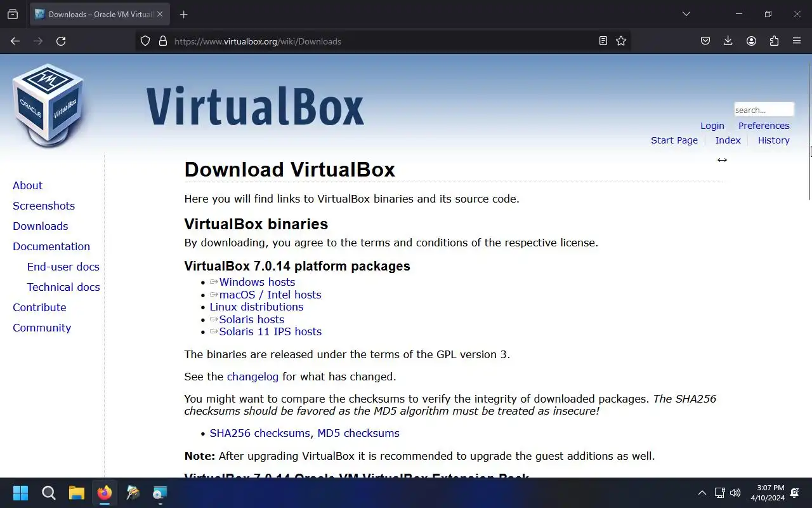Image resolution: width=812 pixels, height=508 pixels.
Task: Click the browser forward arrow
Action: [x=38, y=41]
